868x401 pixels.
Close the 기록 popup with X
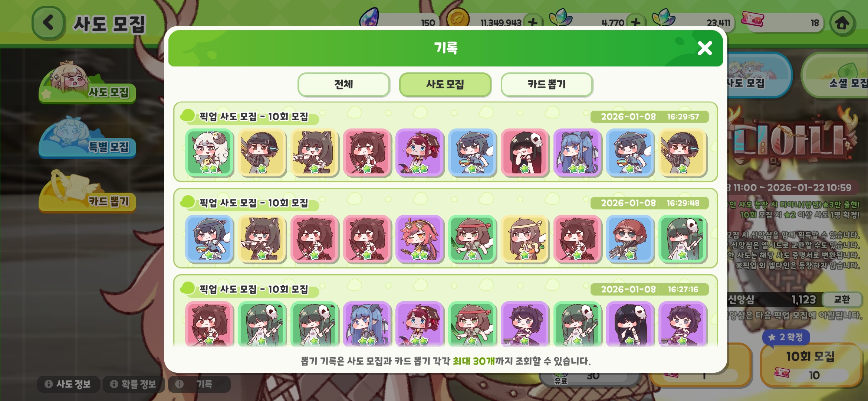pyautogui.click(x=704, y=48)
